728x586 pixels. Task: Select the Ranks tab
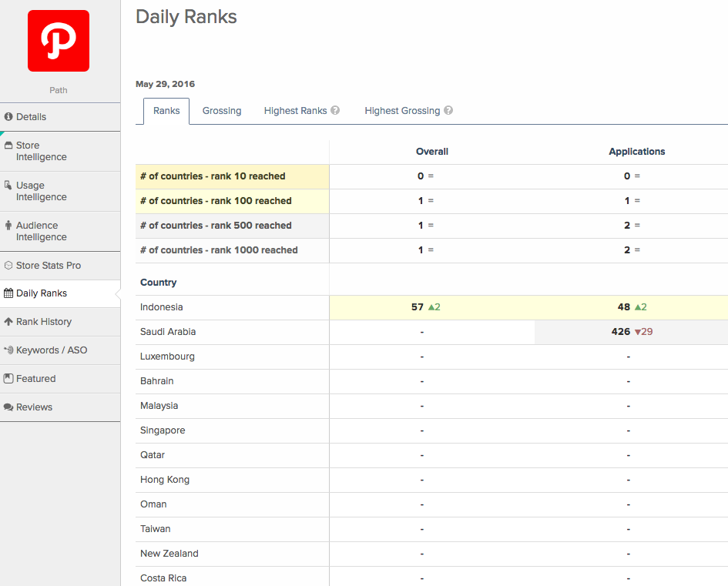click(166, 111)
